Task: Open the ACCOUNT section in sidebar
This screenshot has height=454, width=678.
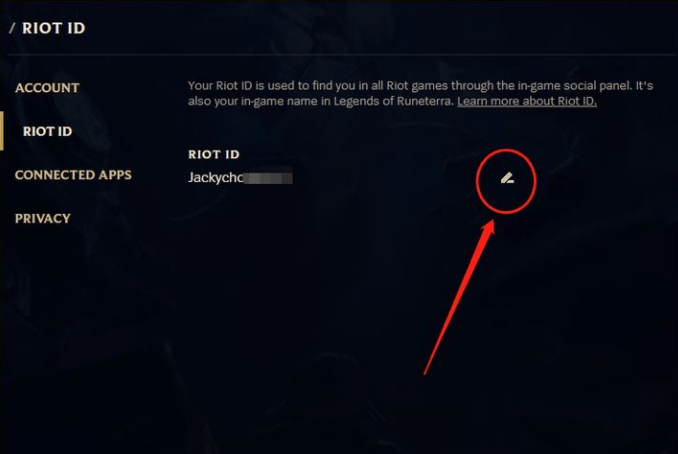Action: tap(47, 88)
